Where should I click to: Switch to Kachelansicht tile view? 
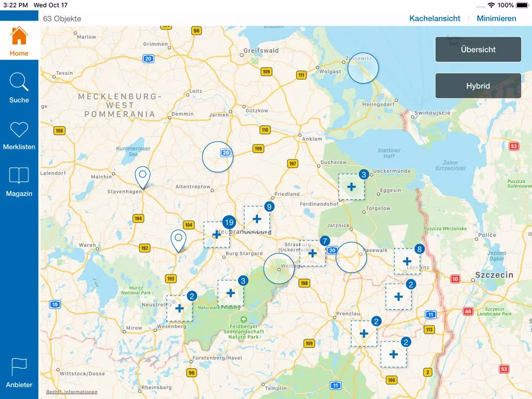tap(435, 18)
